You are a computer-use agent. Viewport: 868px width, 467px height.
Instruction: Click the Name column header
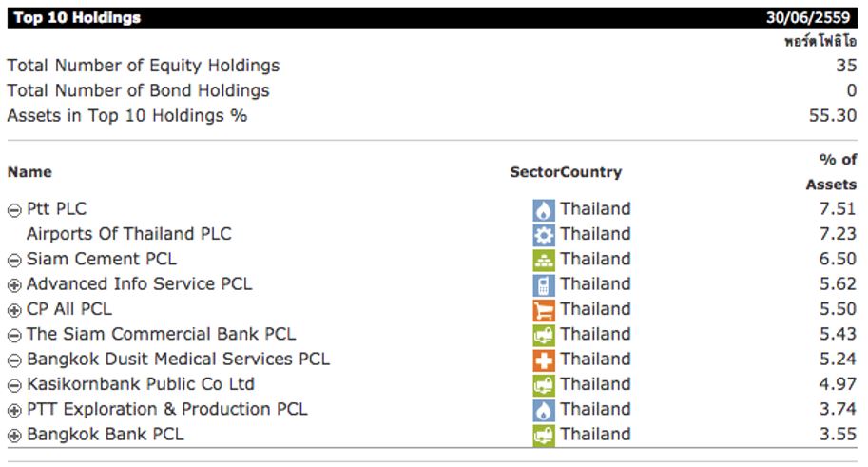pyautogui.click(x=29, y=172)
